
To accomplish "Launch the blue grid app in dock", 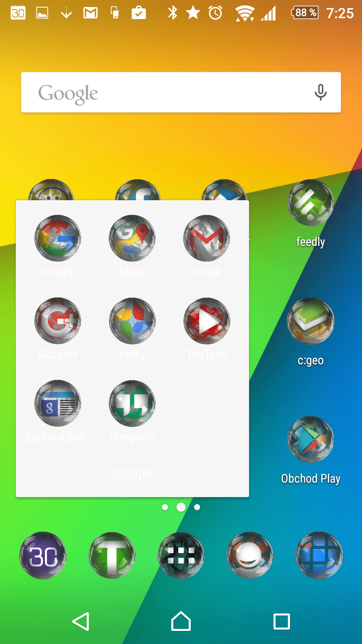I will point(319,555).
